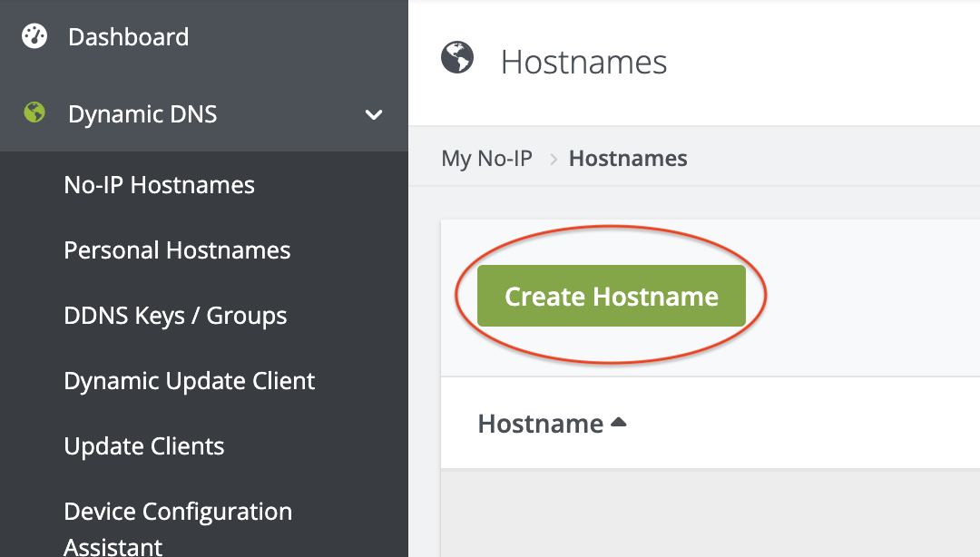
Task: Go to Personal Hostnames
Action: [177, 249]
